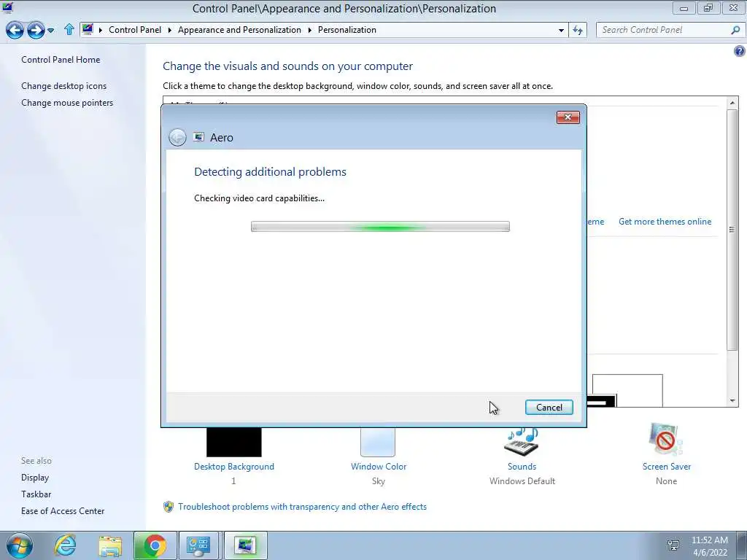Open Screen Saver settings link

[667, 466]
